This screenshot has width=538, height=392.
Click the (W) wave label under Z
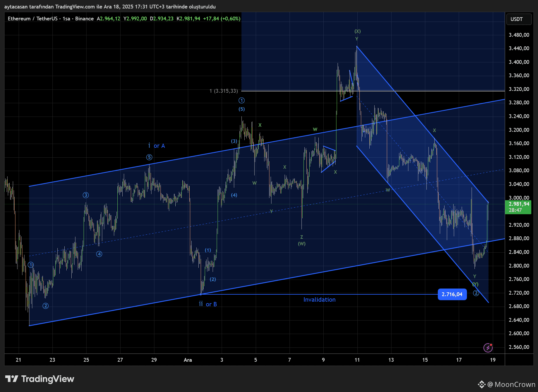coord(302,244)
